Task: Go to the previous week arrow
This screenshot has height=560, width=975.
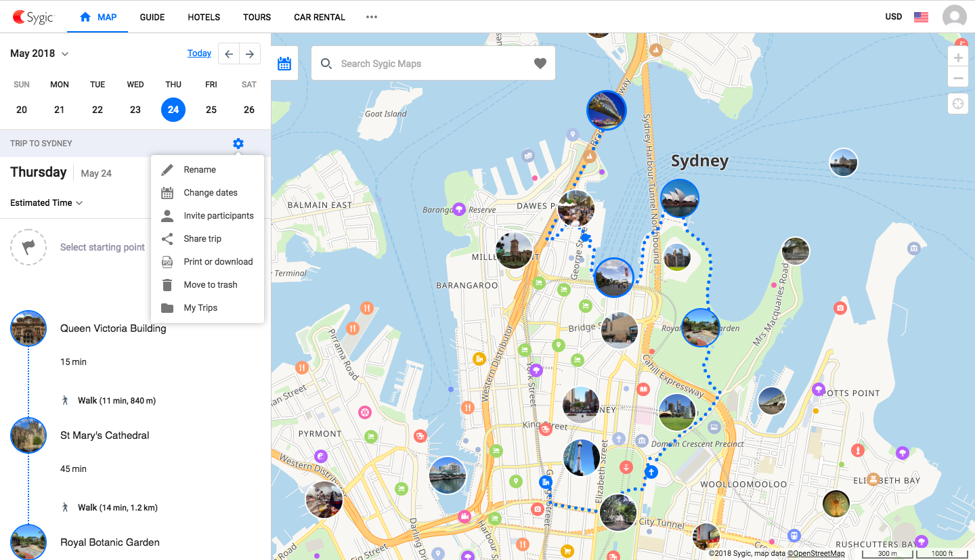Action: [x=229, y=53]
